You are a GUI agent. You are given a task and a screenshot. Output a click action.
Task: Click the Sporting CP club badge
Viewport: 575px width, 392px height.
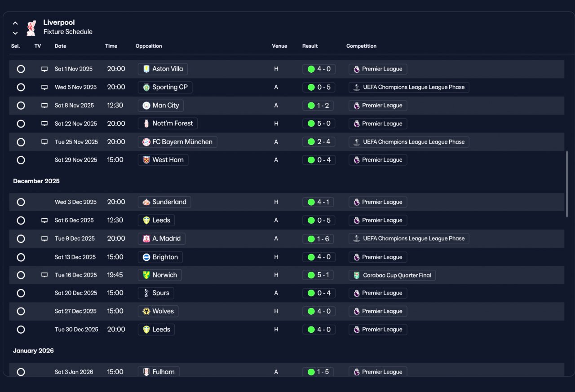pyautogui.click(x=146, y=87)
